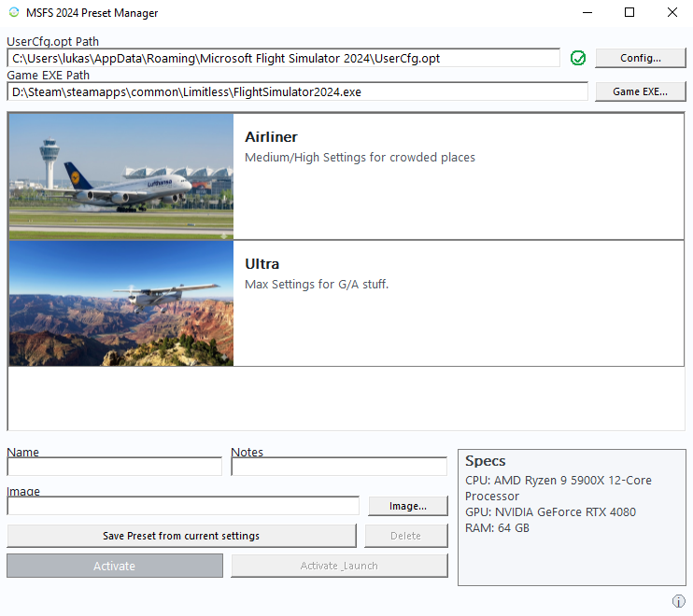Screen dimensions: 693x616
Task: Click the Game EXE Path text field
Action: click(x=297, y=91)
